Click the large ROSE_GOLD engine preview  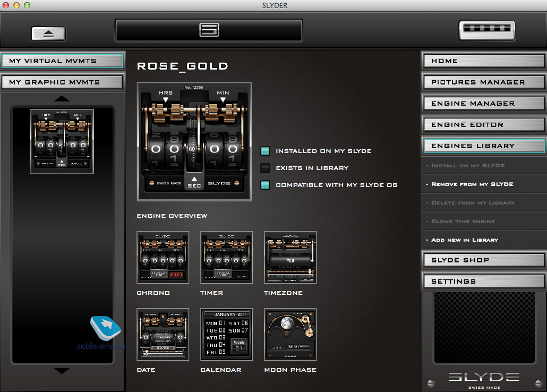pos(194,142)
